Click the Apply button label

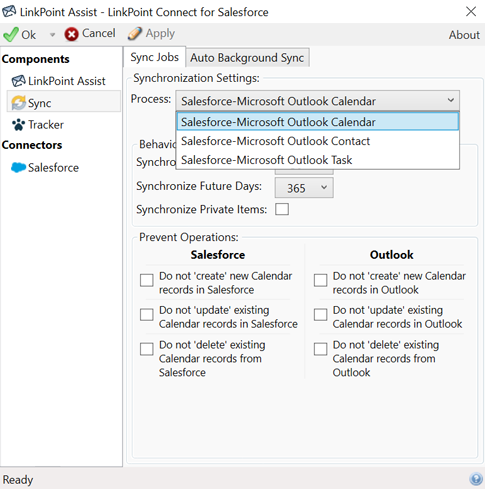click(160, 34)
